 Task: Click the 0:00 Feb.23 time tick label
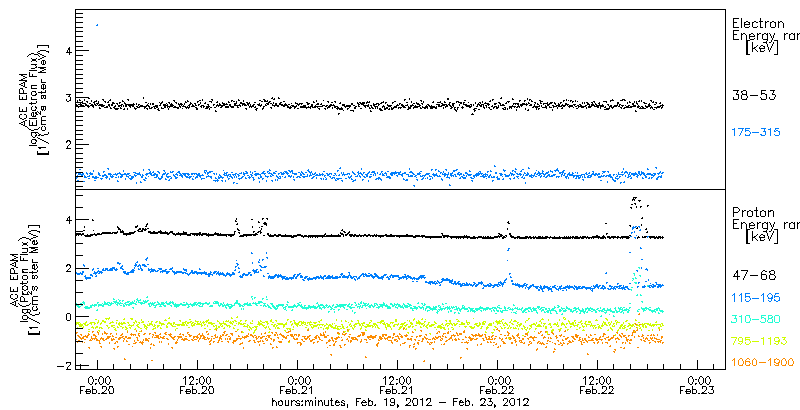pyautogui.click(x=699, y=385)
